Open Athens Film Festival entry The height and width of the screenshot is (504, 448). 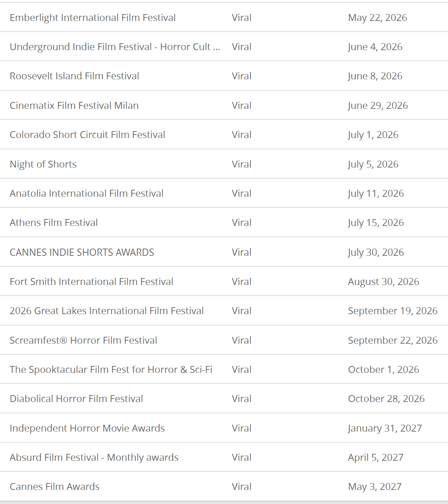tap(54, 222)
